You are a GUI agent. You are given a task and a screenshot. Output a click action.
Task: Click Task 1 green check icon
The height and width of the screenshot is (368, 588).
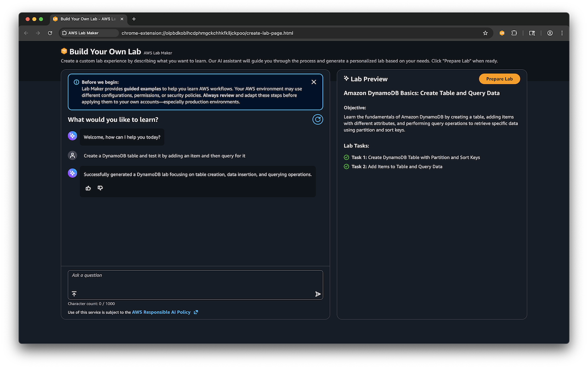tap(346, 157)
